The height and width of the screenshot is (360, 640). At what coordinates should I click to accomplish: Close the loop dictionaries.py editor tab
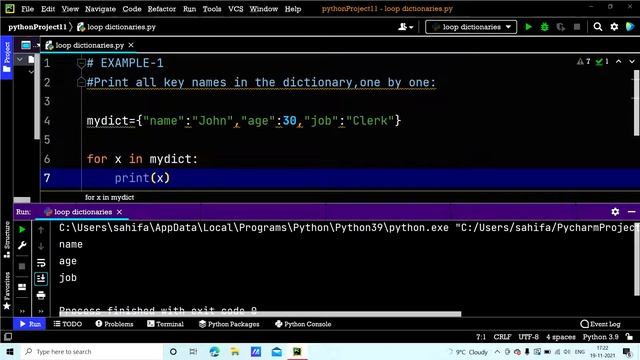pyautogui.click(x=131, y=45)
